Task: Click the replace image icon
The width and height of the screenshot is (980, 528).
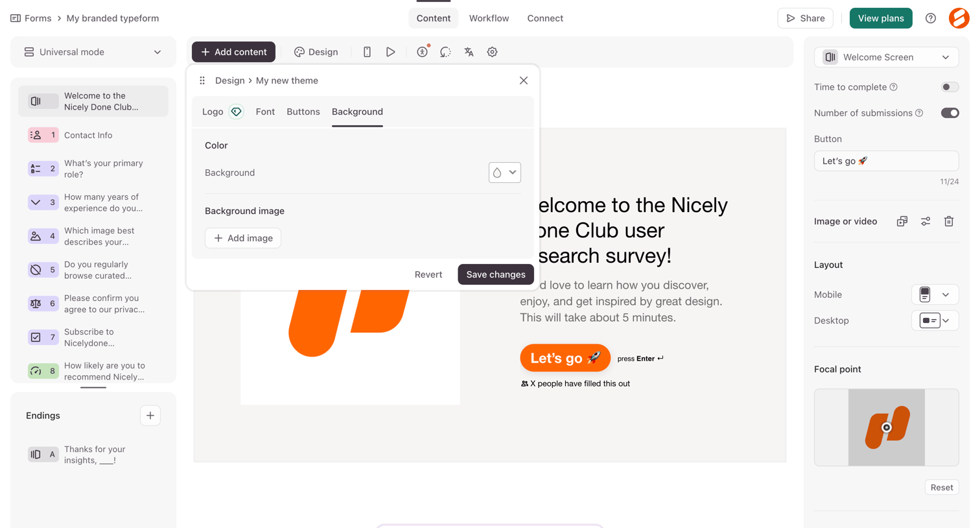Action: pos(902,221)
